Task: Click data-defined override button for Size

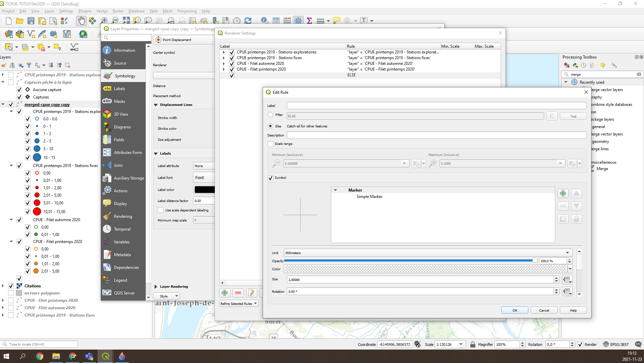Action: (567, 280)
